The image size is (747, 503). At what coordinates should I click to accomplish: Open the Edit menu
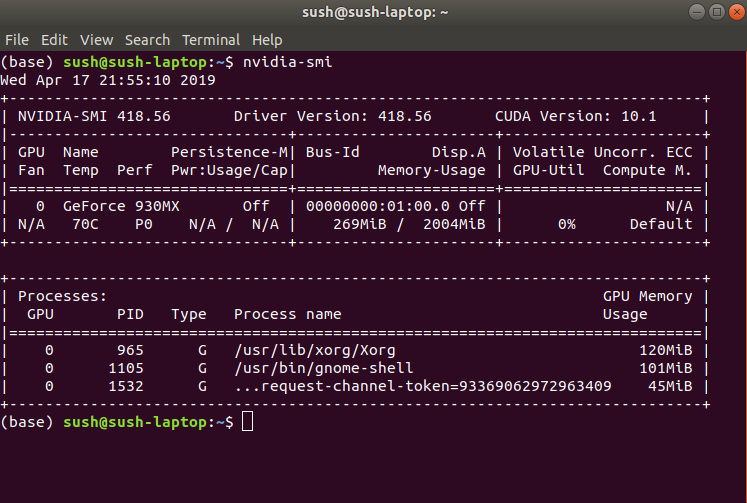coord(54,40)
